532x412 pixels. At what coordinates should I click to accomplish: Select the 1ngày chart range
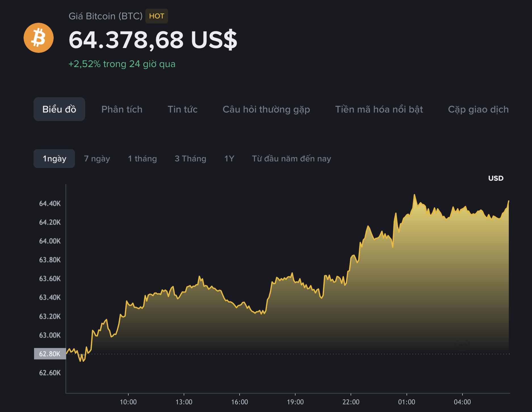click(54, 159)
